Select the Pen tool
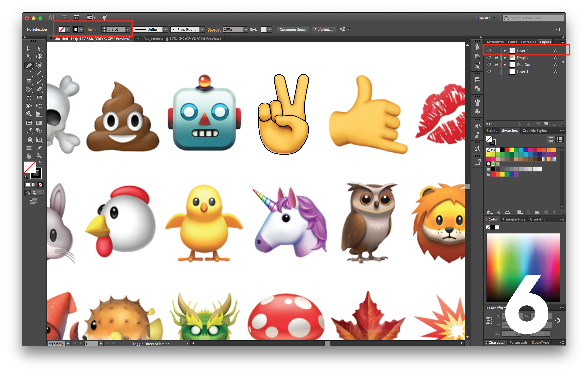 (29, 65)
